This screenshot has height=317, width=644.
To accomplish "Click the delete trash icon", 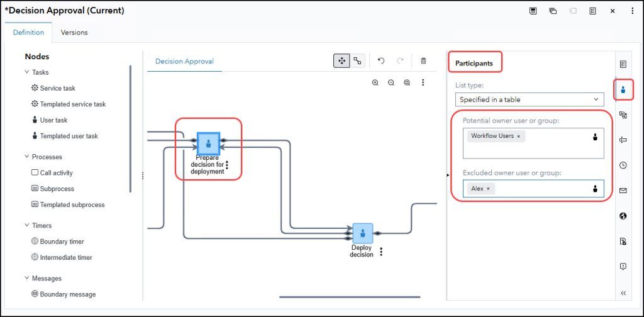I will [x=423, y=61].
